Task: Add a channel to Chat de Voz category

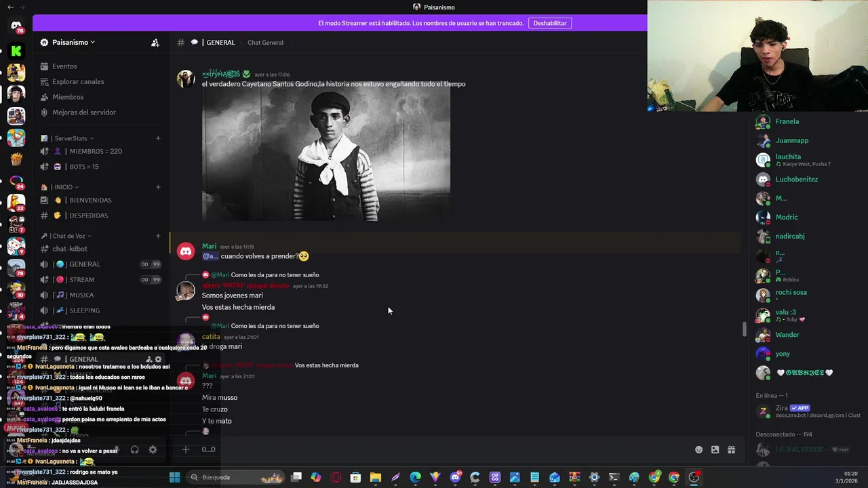Action: point(158,236)
